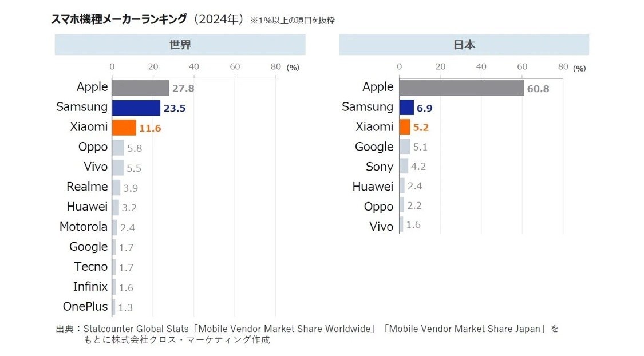Screen dimensions: 644x356
Task: Select the 60.8 value label
Action: coord(538,89)
